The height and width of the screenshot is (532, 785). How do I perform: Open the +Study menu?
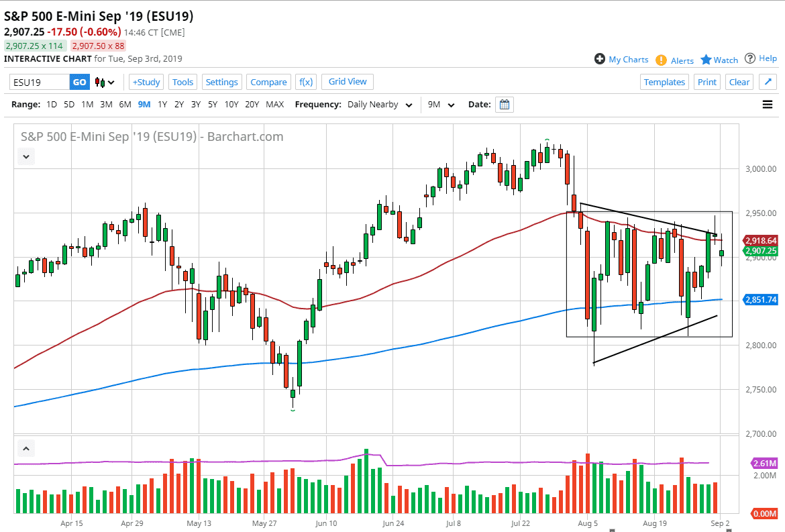[146, 82]
